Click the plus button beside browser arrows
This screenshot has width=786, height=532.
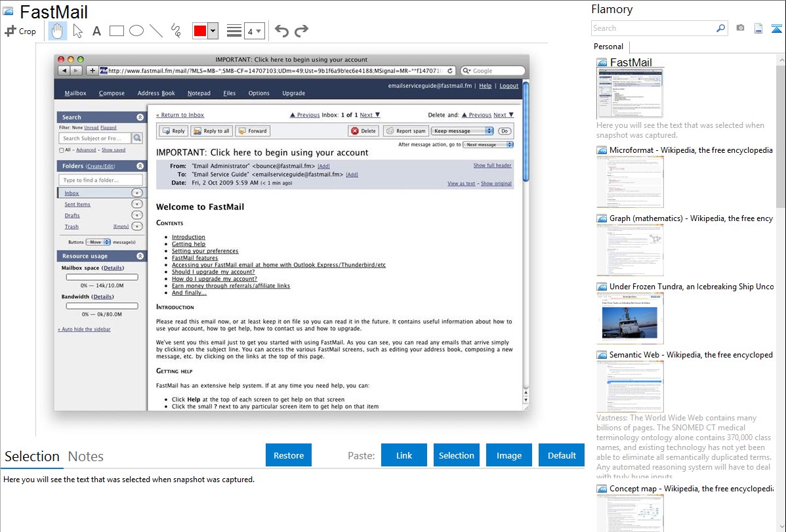tap(93, 71)
